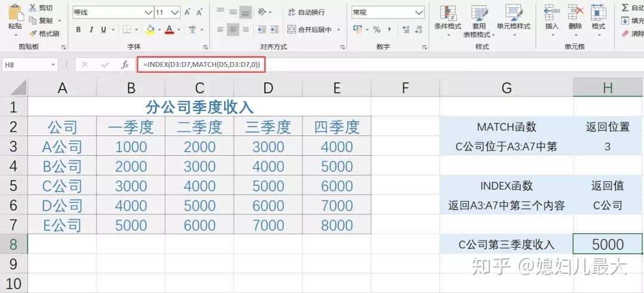The height and width of the screenshot is (293, 644).
Task: Select cell H8 showing 5000
Action: click(608, 245)
